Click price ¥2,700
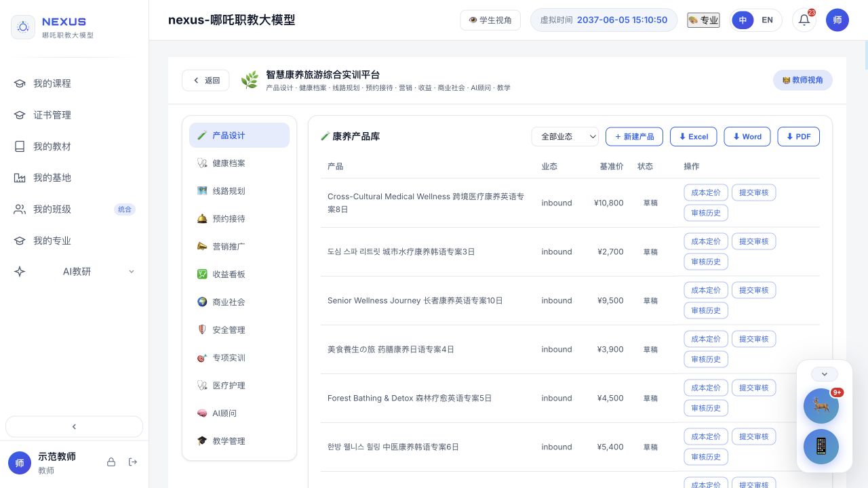The height and width of the screenshot is (488, 868). [610, 251]
